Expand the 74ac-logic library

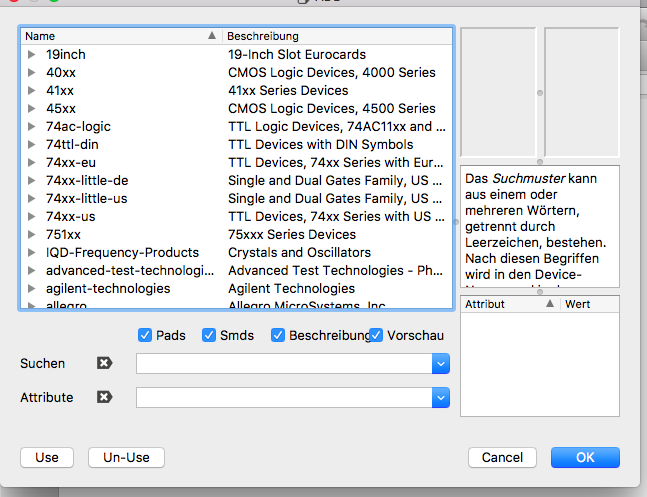click(x=31, y=126)
